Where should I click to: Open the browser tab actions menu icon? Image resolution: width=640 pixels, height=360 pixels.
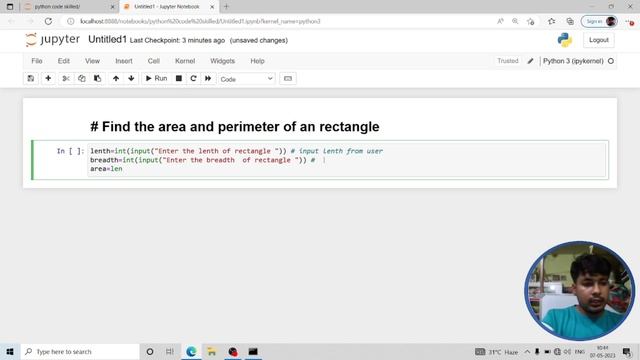(x=10, y=7)
